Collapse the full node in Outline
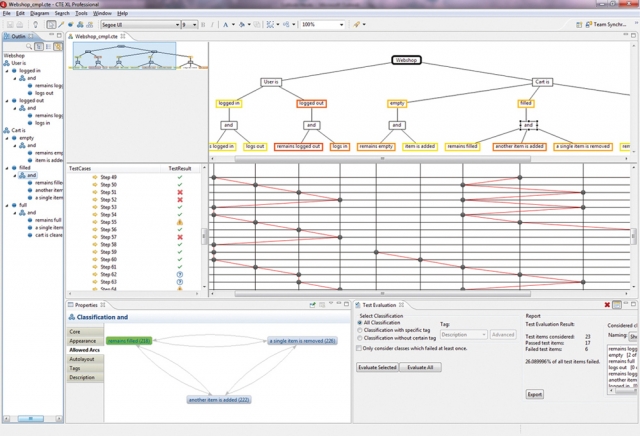The image size is (640, 436). [x=7, y=205]
